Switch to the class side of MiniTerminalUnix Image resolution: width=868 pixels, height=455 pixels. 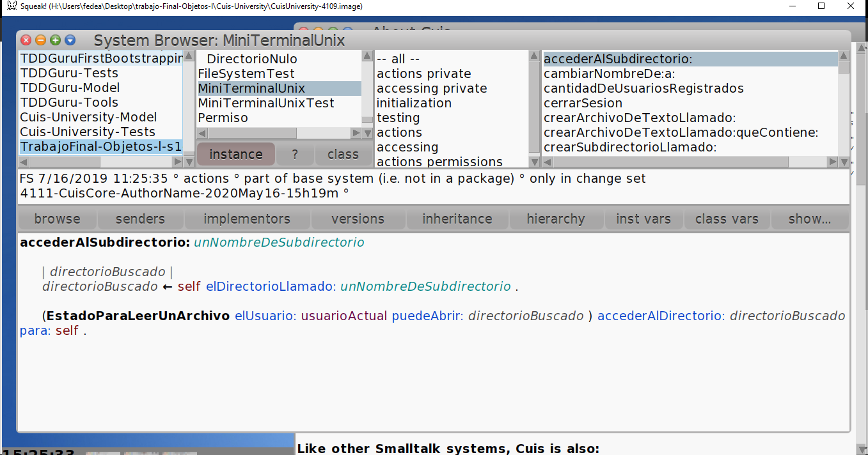[343, 153]
